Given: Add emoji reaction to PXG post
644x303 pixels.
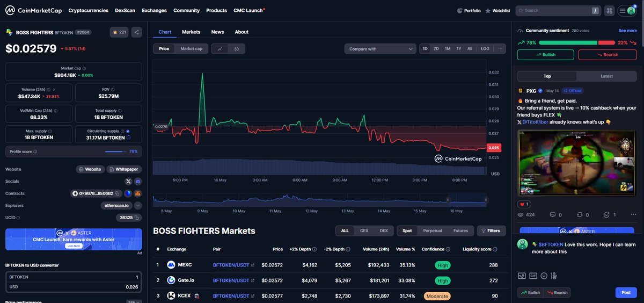Looking at the screenshot, I should [x=606, y=215].
